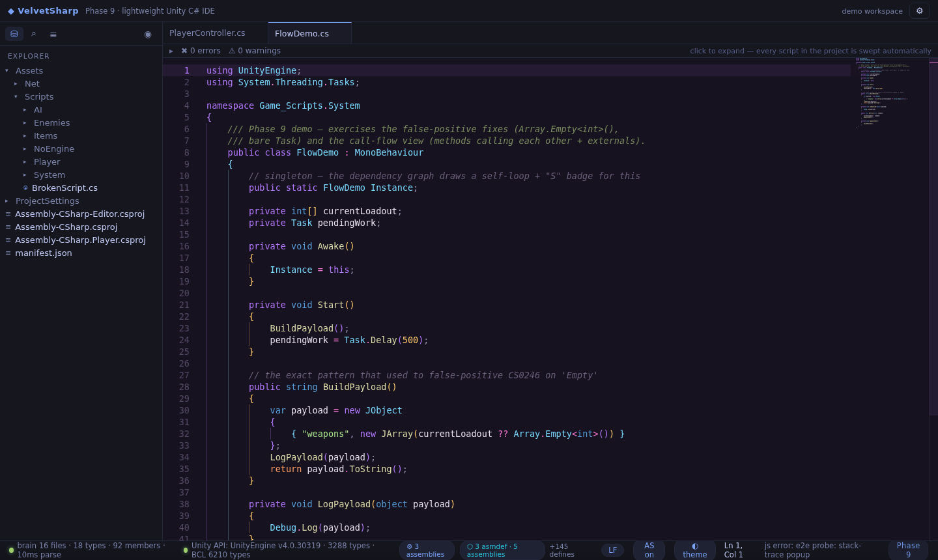Click the LF line-ending pill
This screenshot has width=938, height=560.
coord(612,550)
